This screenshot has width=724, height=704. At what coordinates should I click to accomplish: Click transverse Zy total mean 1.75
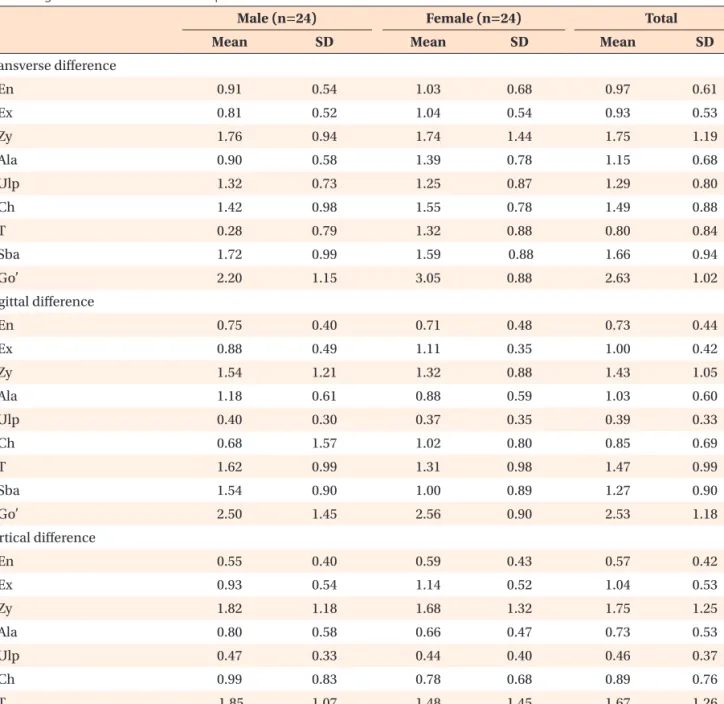617,136
